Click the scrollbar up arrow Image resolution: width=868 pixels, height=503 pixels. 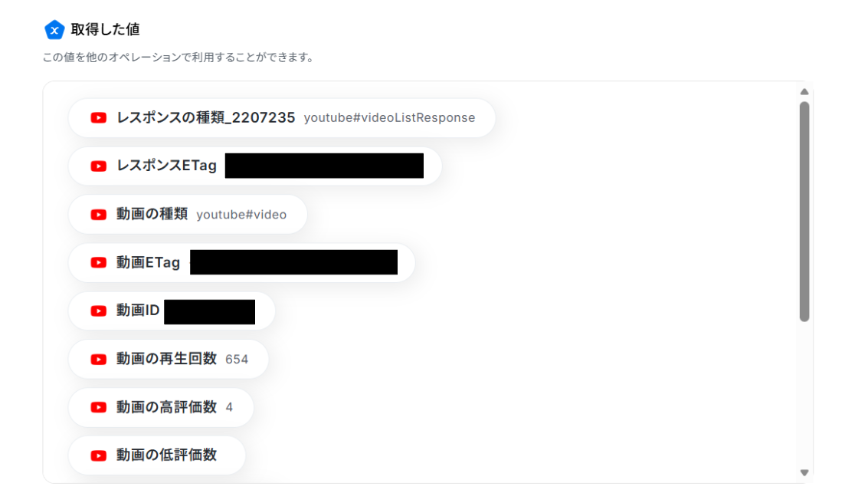point(804,92)
